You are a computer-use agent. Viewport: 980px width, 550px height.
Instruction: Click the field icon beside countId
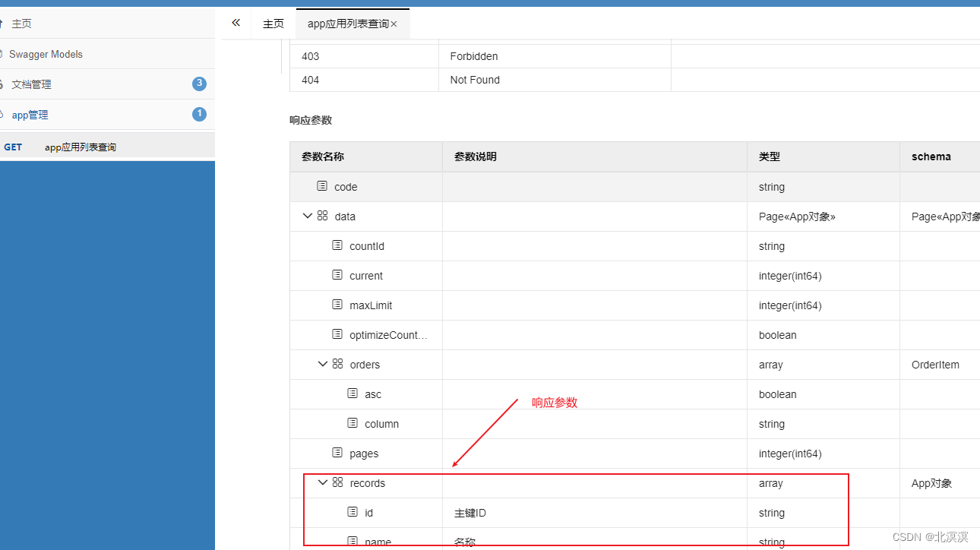click(x=337, y=245)
